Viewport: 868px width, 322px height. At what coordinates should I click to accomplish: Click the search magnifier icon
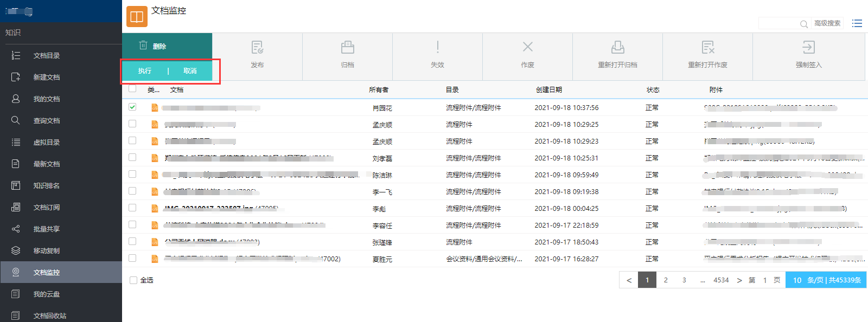click(803, 24)
